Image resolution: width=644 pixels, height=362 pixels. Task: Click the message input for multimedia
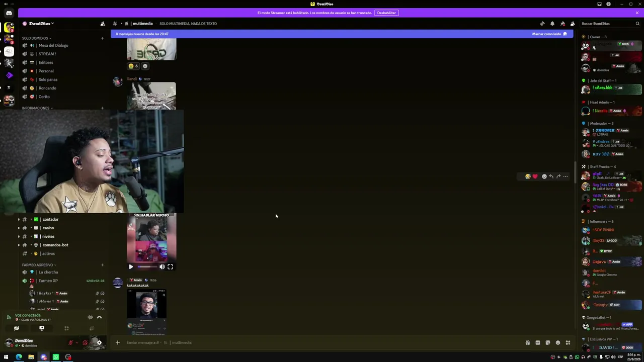(x=322, y=343)
